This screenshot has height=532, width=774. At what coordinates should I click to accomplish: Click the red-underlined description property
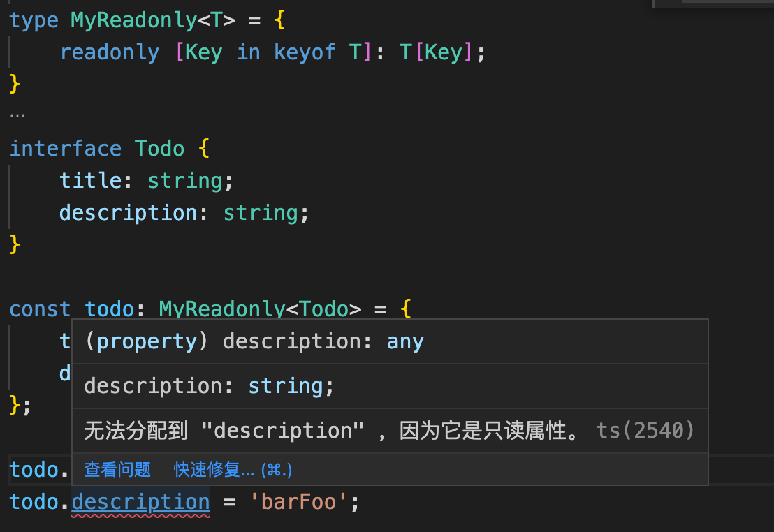(x=140, y=503)
